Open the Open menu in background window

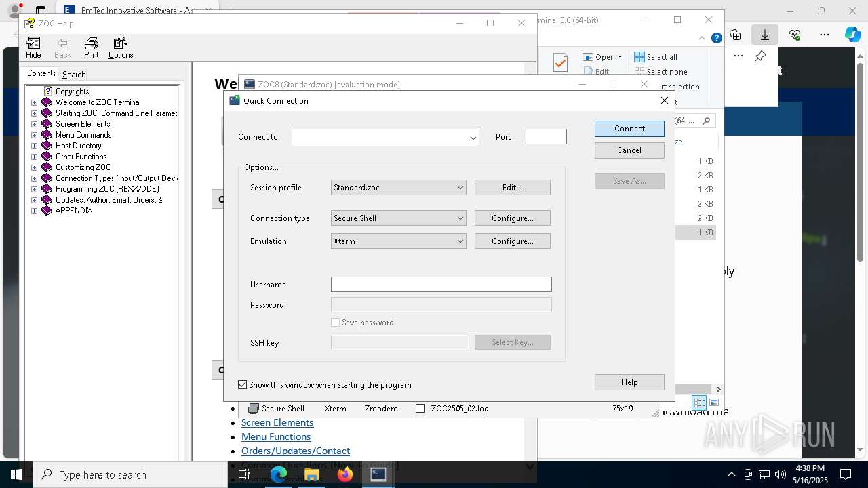point(602,57)
